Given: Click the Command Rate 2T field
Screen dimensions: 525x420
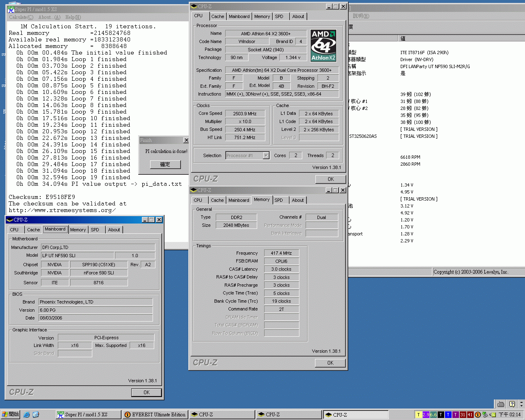Looking at the screenshot, I should pyautogui.click(x=281, y=309).
